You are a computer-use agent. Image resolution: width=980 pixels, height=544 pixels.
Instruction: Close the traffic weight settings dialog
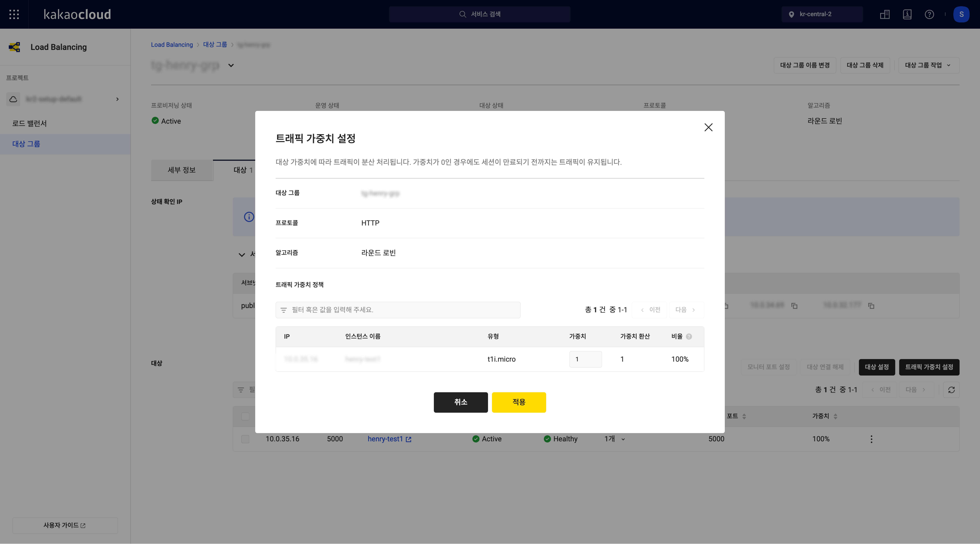(708, 127)
